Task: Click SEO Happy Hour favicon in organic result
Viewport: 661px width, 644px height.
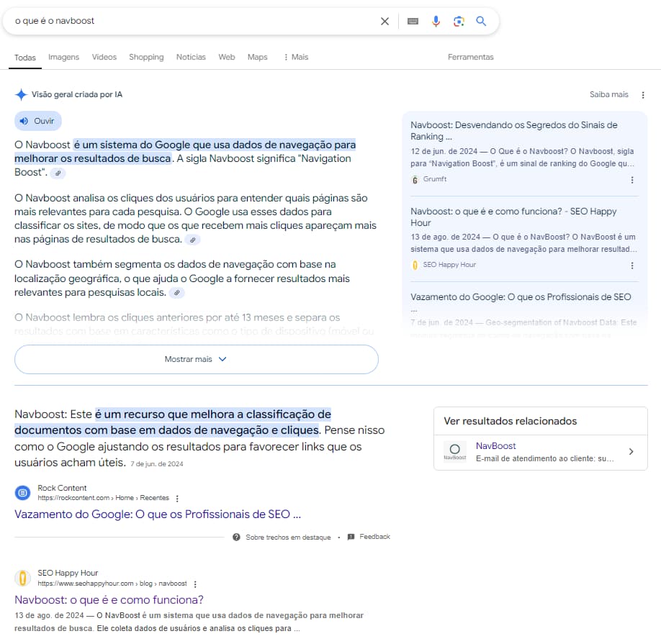Action: pos(23,579)
